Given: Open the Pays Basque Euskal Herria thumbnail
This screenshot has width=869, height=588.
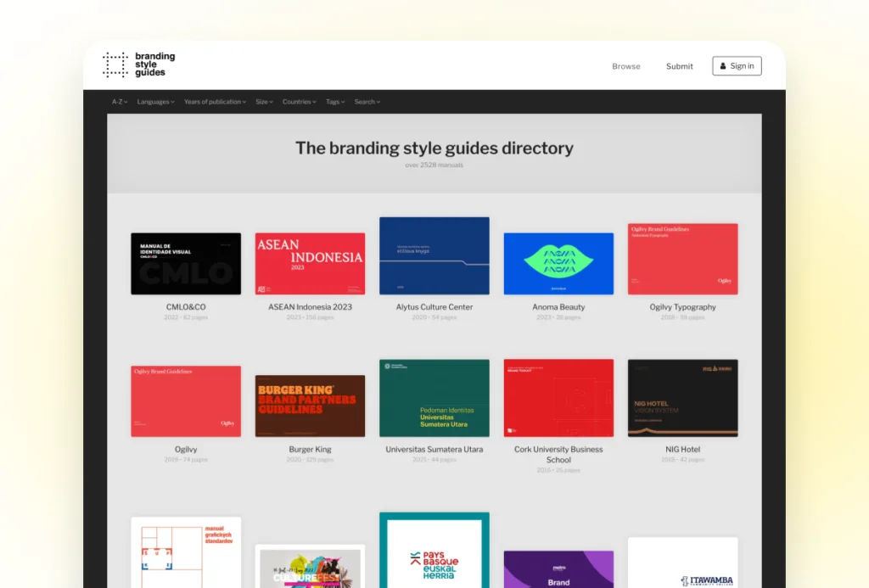Looking at the screenshot, I should (434, 551).
